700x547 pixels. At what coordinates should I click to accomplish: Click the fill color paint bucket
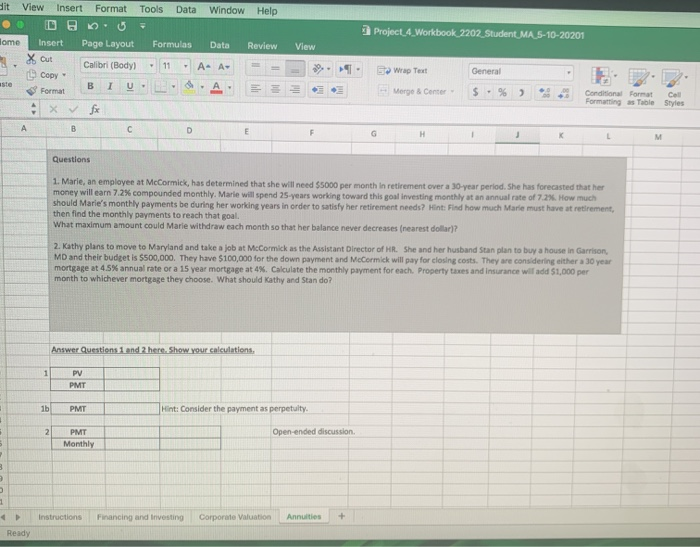point(189,86)
